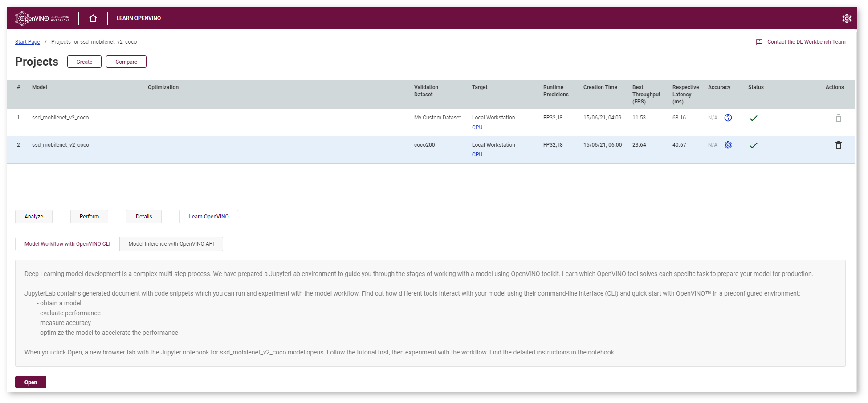Click the coco200 dataset cell
The height and width of the screenshot is (403, 868).
click(424, 145)
